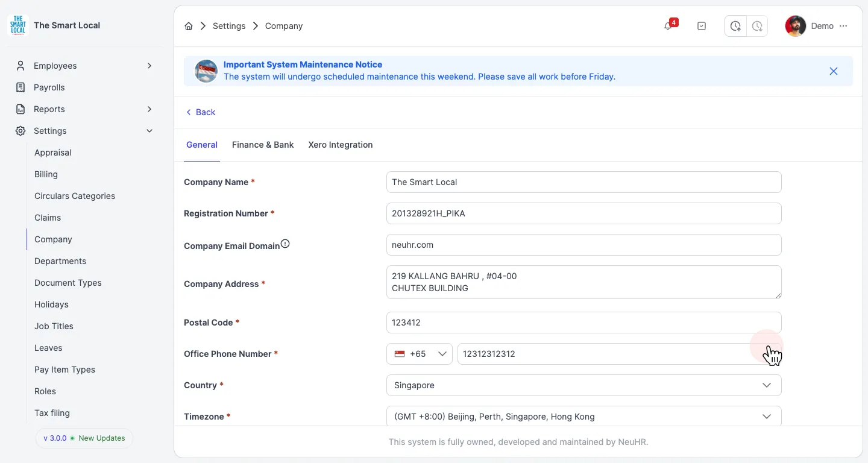Open Appraisal settings
The height and width of the screenshot is (463, 868).
tap(53, 153)
